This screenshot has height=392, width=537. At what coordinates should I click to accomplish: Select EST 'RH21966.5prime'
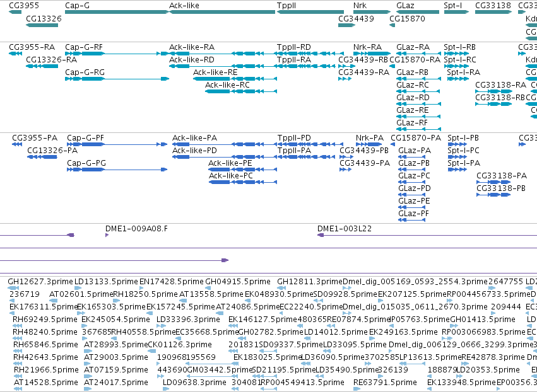[x=46, y=370]
